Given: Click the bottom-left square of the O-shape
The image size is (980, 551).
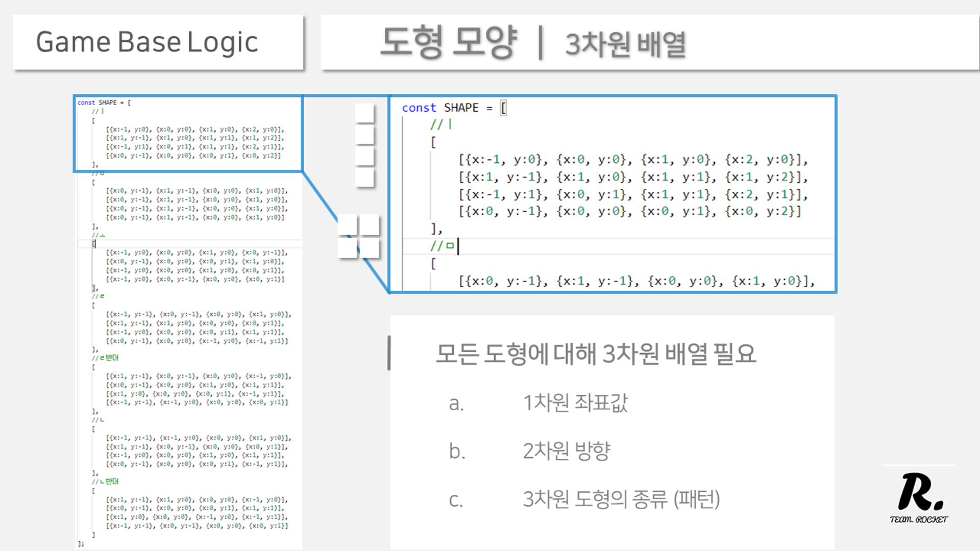Looking at the screenshot, I should (x=348, y=248).
